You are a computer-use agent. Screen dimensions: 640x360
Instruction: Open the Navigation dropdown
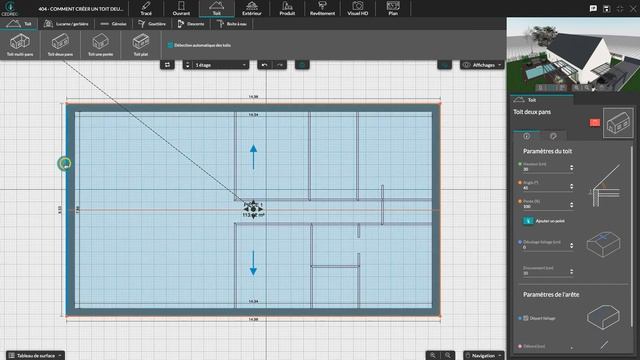pos(483,356)
